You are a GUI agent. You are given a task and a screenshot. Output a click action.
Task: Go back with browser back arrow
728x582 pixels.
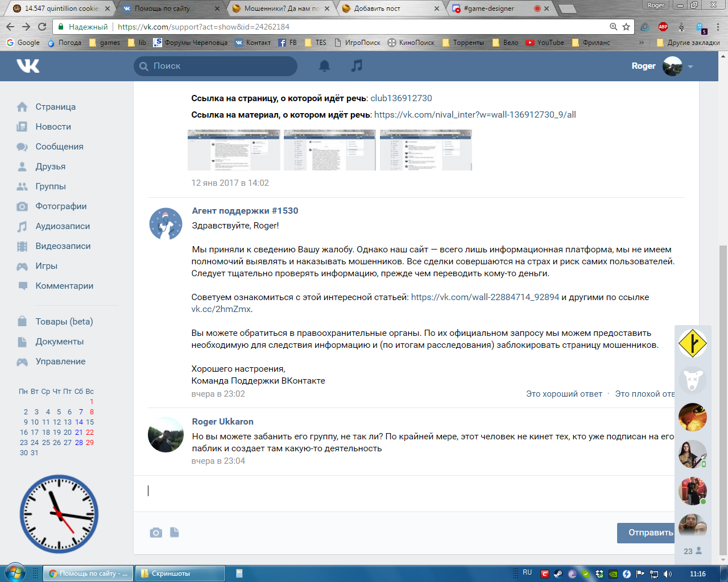pyautogui.click(x=10, y=27)
